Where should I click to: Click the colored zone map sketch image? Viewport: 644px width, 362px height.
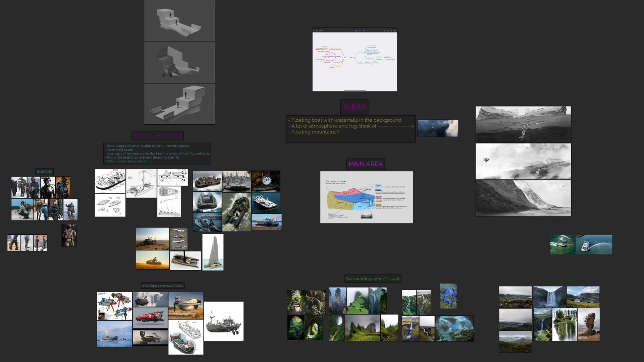tap(366, 197)
